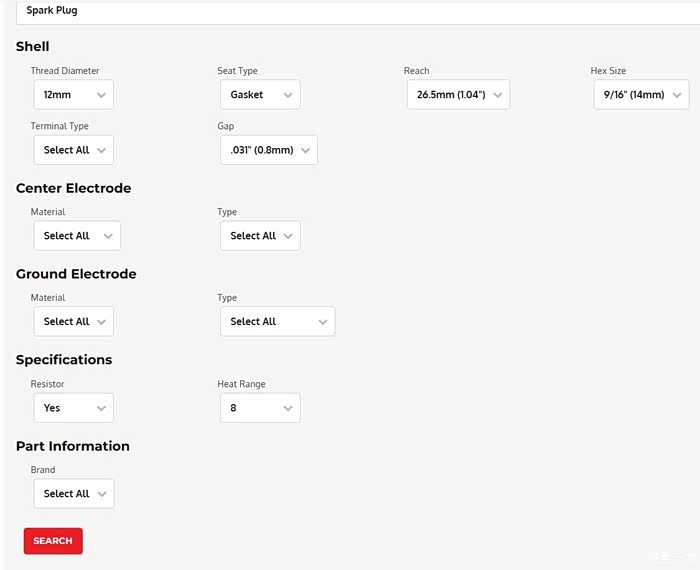Viewport: 700px width, 570px height.
Task: Click chevron in Center Electrode Material dropdown
Action: [108, 236]
